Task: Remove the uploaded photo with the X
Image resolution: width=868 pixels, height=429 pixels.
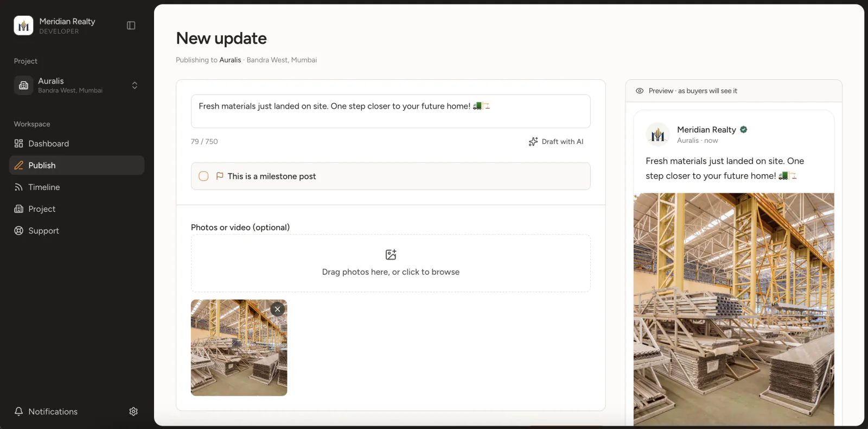Action: [277, 309]
